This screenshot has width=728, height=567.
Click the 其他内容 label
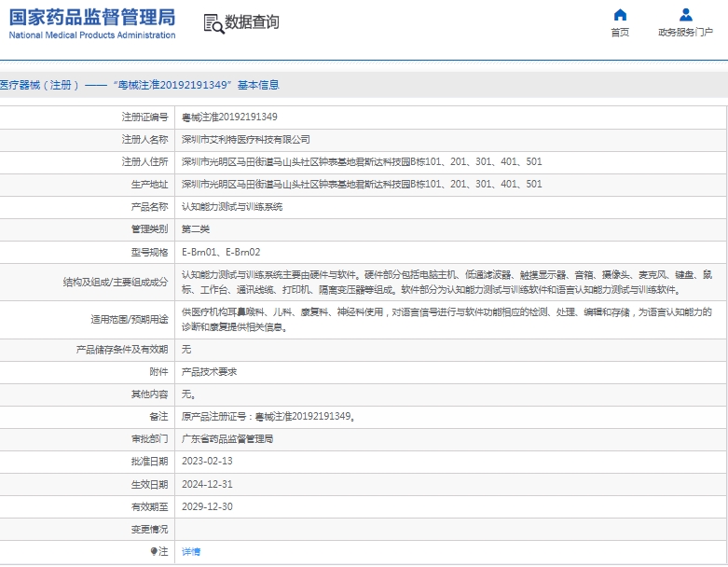tap(149, 394)
